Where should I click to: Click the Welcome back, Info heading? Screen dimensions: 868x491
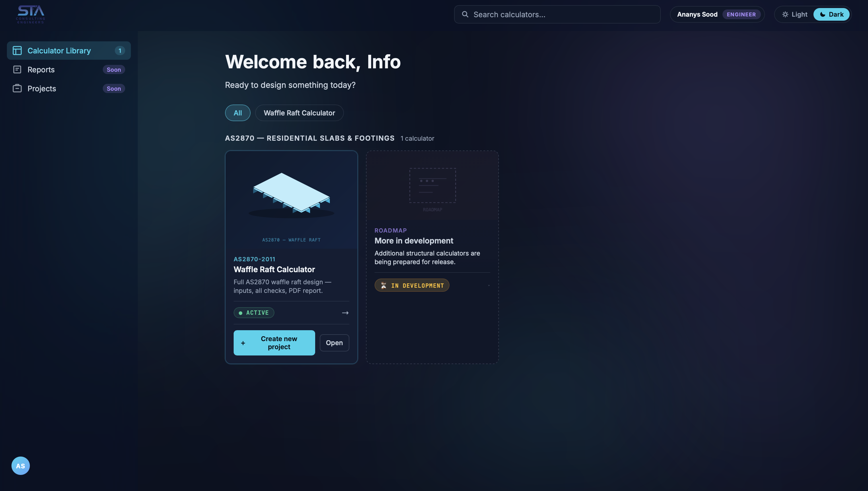coord(313,62)
